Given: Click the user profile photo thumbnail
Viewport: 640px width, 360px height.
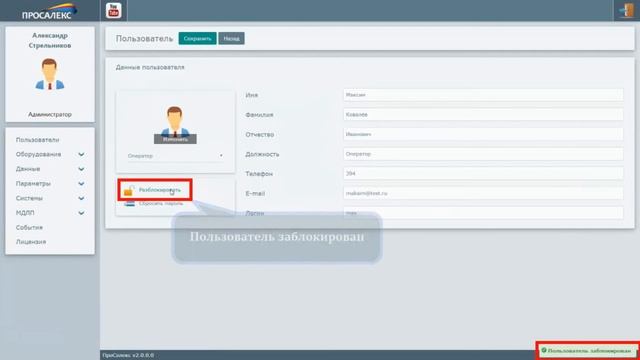Looking at the screenshot, I should [x=175, y=121].
